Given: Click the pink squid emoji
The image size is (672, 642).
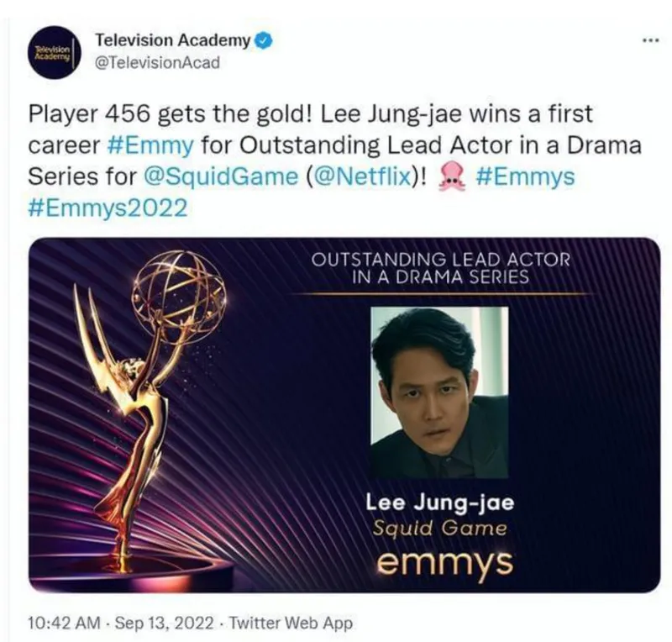Looking at the screenshot, I should 453,176.
